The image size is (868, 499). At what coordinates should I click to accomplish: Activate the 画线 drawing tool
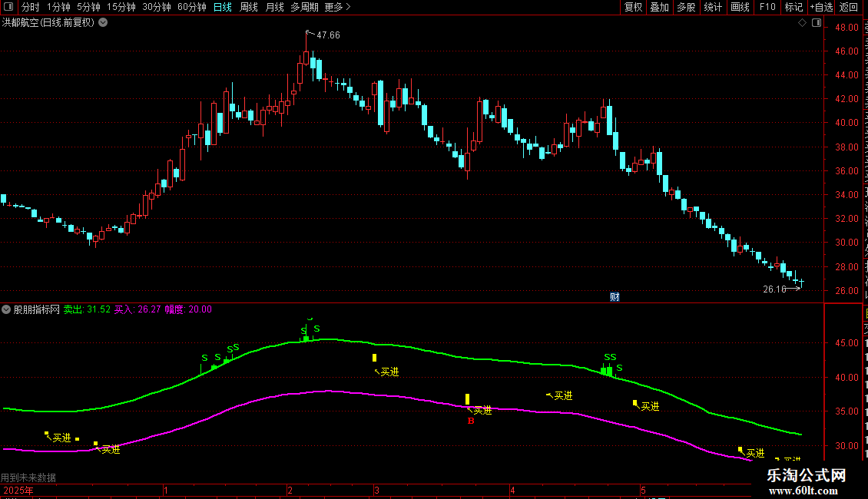(x=740, y=7)
